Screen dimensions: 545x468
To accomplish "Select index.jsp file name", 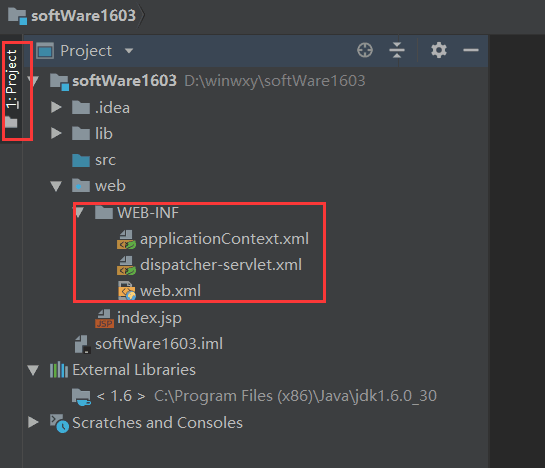I will click(x=149, y=318).
